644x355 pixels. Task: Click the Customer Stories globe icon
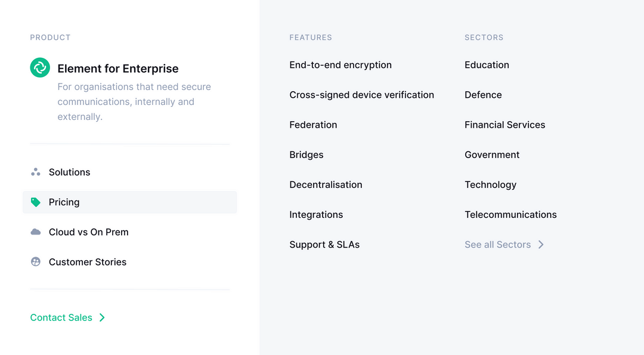[36, 262]
